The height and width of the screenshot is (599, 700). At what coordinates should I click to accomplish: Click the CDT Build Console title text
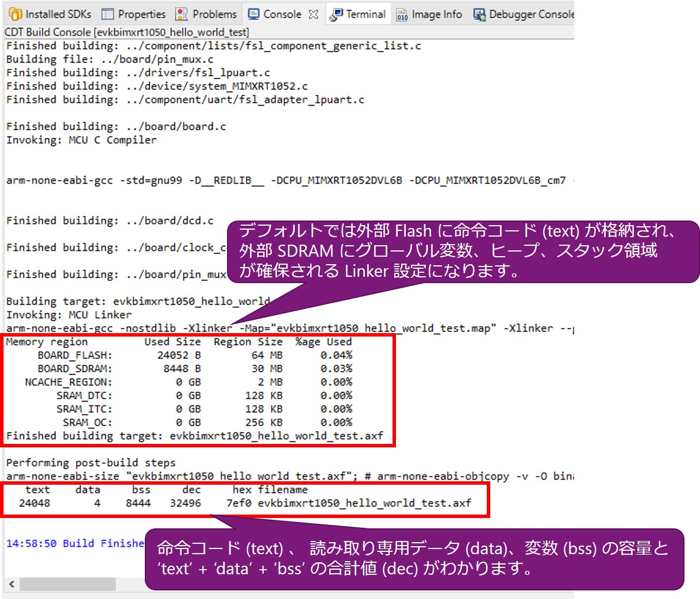(126, 32)
